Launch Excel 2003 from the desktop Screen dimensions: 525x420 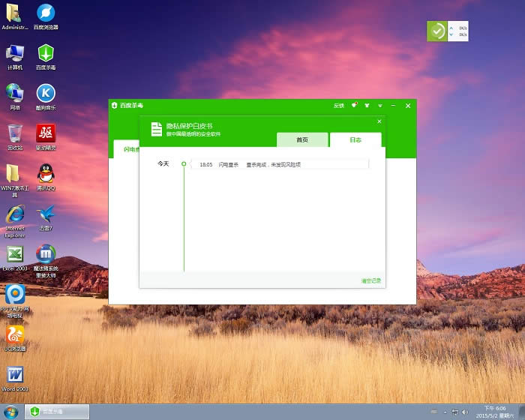click(x=15, y=255)
